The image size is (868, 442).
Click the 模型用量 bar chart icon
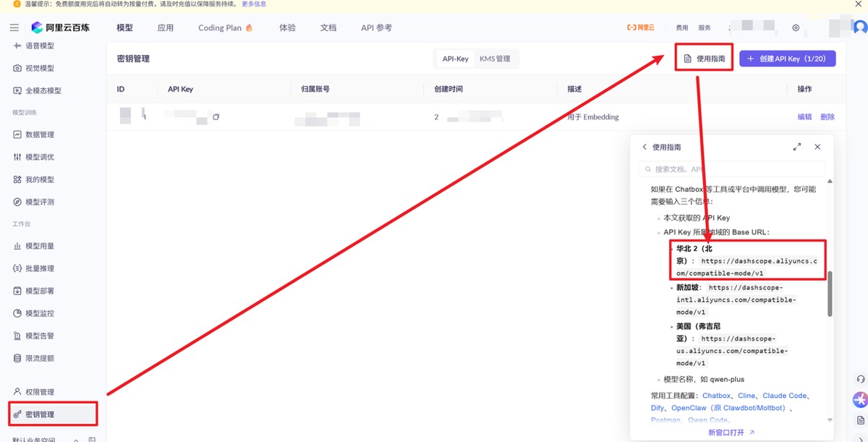[17, 246]
